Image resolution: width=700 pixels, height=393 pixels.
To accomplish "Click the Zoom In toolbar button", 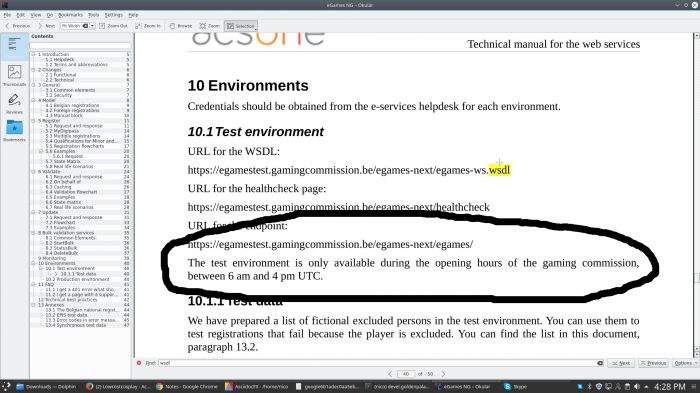I will pyautogui.click(x=148, y=26).
